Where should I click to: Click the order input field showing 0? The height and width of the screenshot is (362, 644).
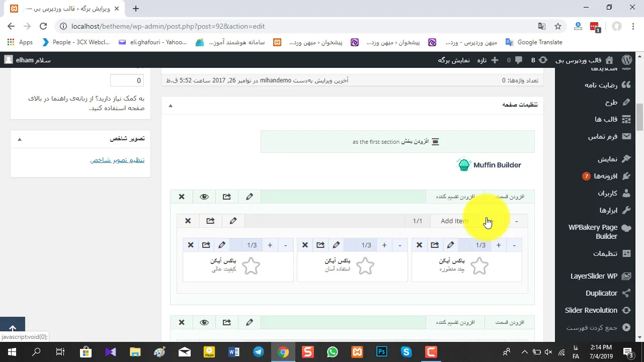tap(127, 80)
